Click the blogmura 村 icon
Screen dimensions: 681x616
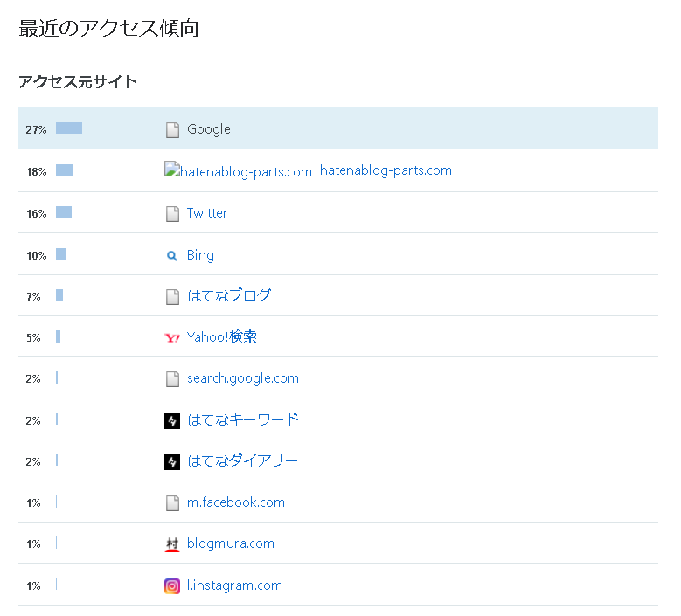172,544
